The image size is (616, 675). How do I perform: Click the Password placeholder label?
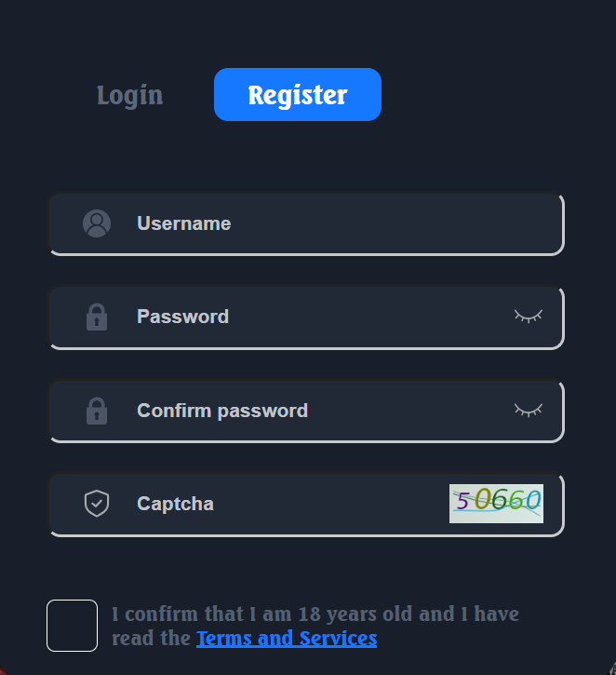point(182,317)
